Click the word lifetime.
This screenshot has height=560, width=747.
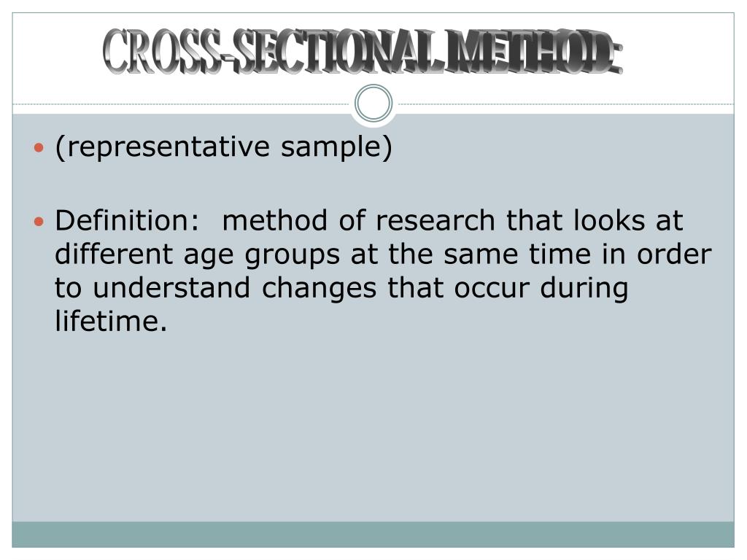tap(111, 321)
